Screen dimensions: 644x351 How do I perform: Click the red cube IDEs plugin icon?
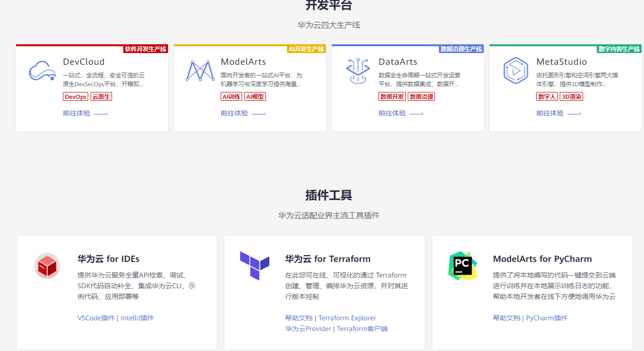tap(47, 266)
